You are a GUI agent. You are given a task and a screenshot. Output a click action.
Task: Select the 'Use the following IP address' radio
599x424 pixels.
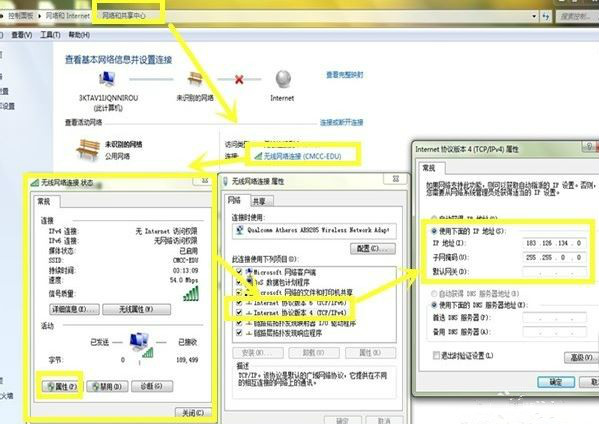[434, 231]
